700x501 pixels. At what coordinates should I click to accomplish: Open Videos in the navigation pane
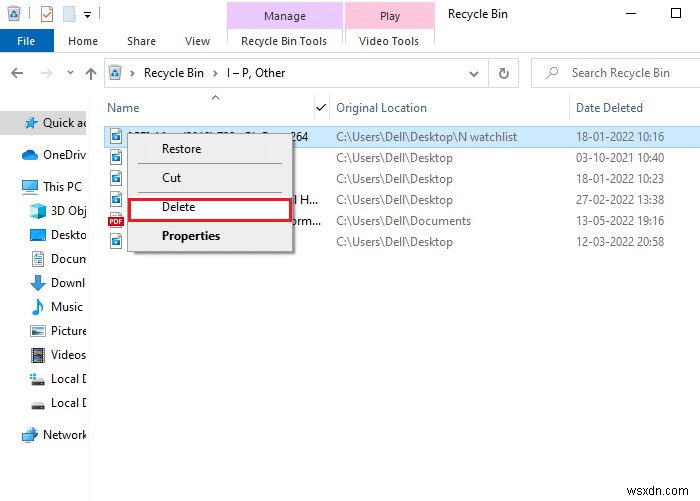point(58,355)
